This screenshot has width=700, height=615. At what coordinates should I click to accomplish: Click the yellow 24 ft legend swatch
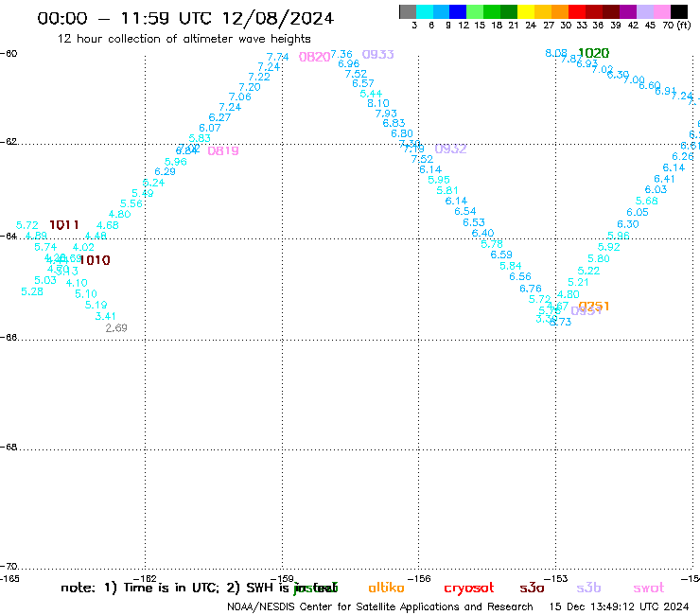[x=526, y=11]
